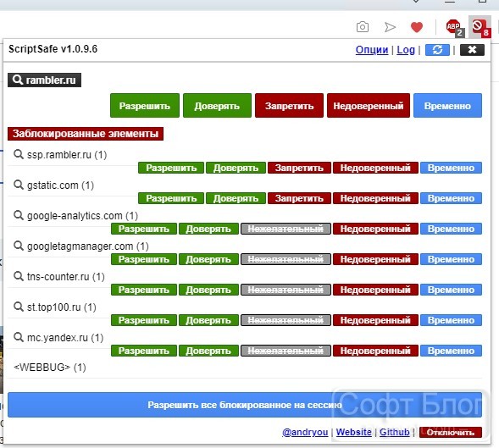Mark ssp.rambler.ru as Недоверенный
Image resolution: width=499 pixels, height=448 pixels.
[375, 168]
